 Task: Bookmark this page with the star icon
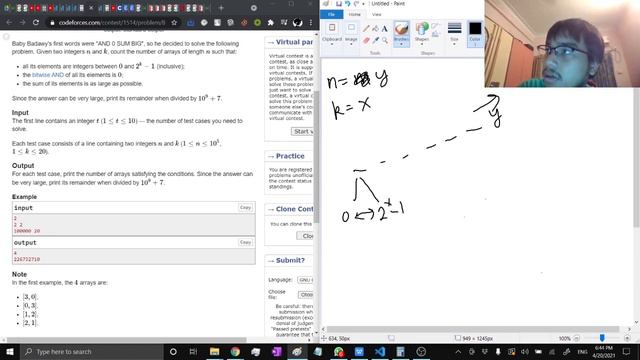pos(174,22)
